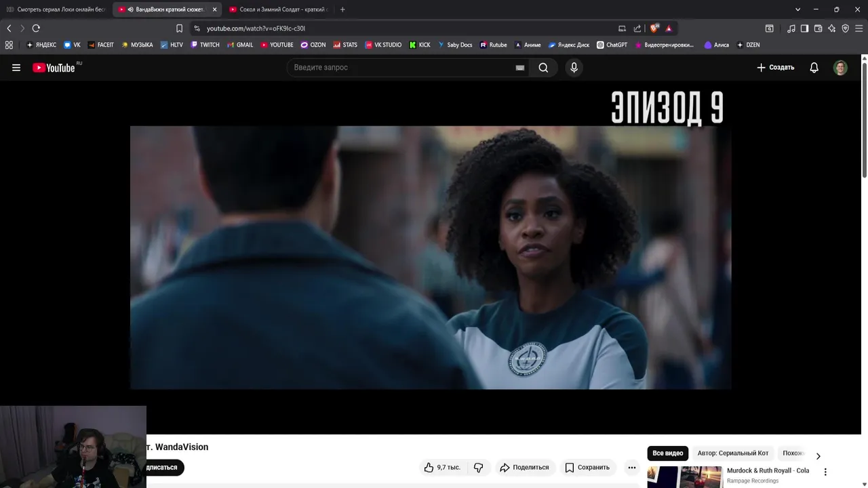Open the TWITCH bookmark
Screen dimensions: 868x488
205,45
